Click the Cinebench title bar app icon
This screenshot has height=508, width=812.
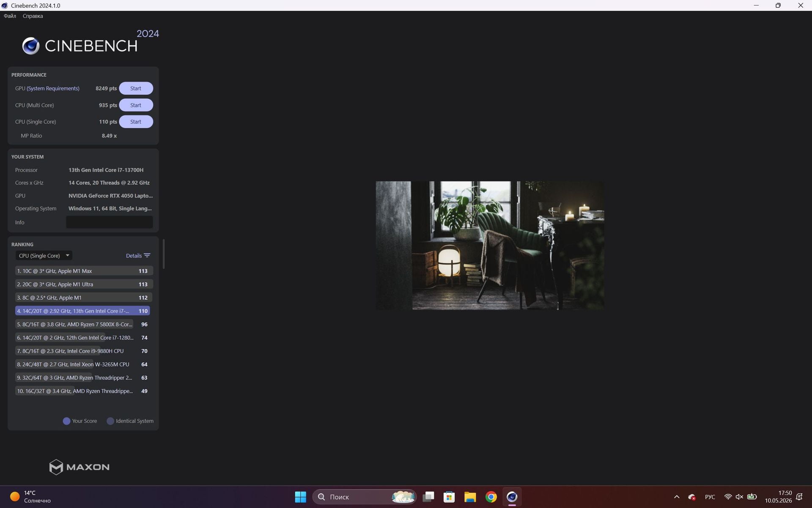[x=5, y=6]
